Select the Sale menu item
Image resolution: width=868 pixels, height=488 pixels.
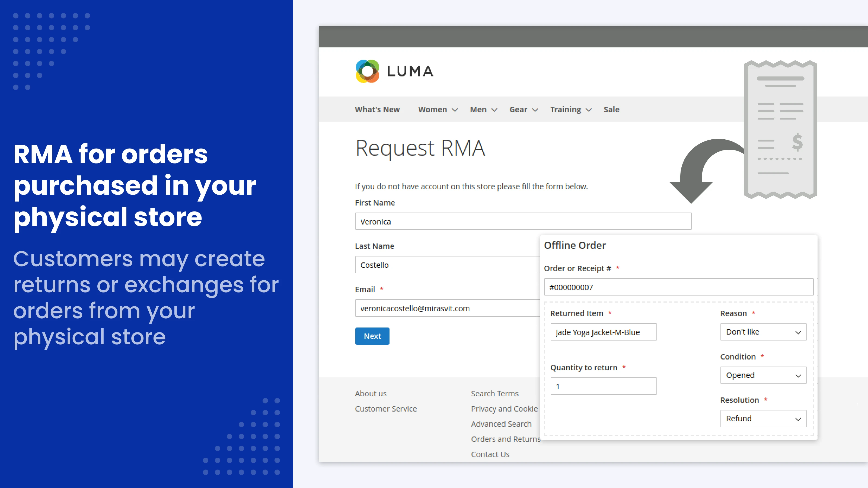[611, 110]
